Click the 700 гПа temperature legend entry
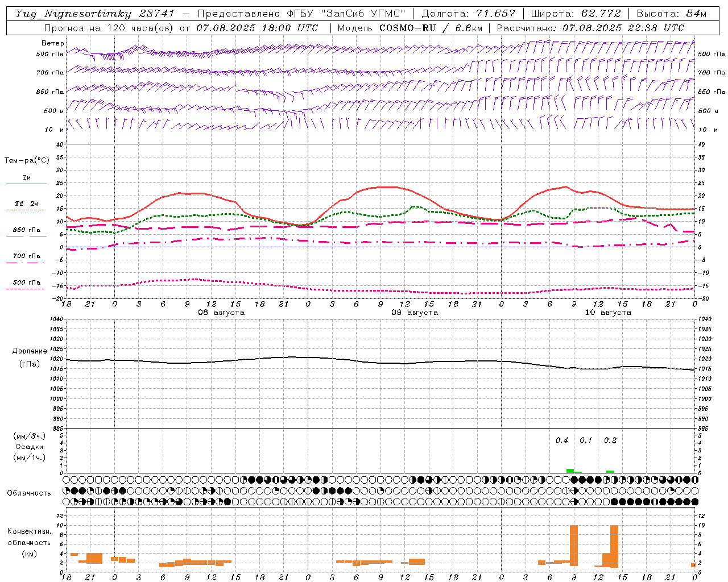 click(26, 256)
